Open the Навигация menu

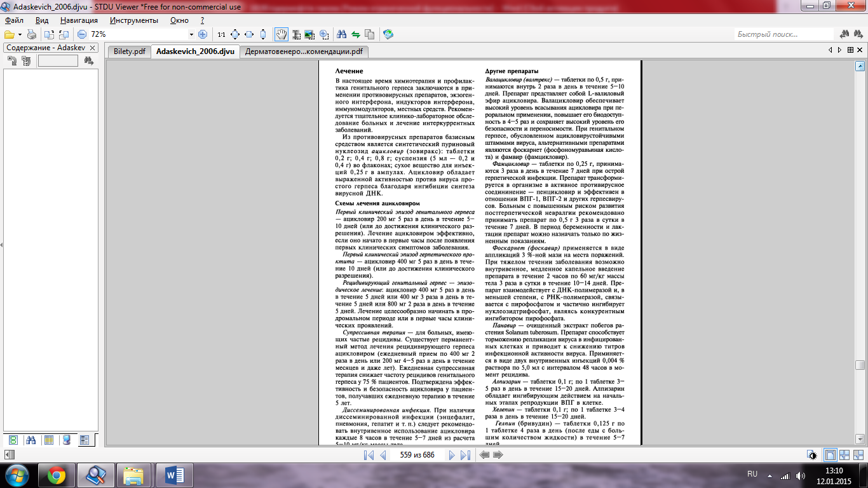(79, 20)
